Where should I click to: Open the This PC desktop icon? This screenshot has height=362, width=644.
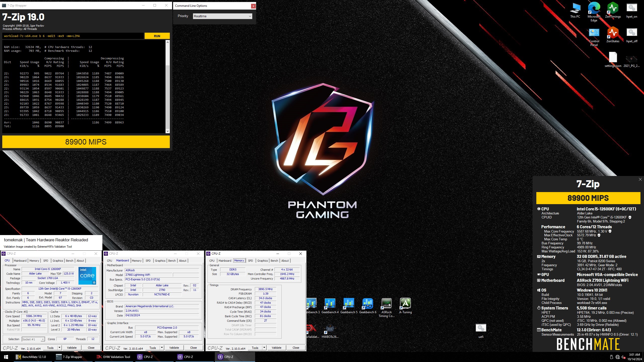[575, 11]
